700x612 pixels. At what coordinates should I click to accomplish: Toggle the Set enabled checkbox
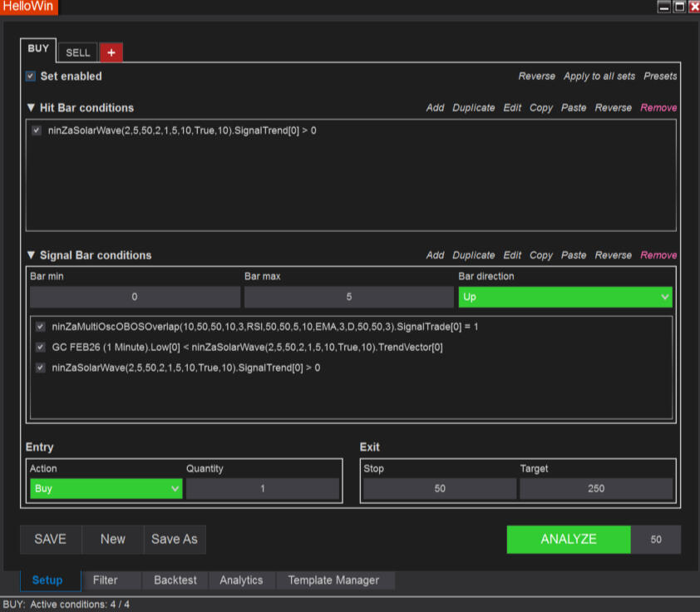pos(31,76)
